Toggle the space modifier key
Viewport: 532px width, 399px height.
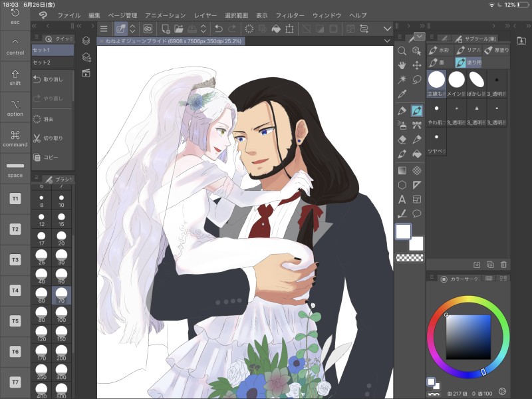(x=15, y=169)
